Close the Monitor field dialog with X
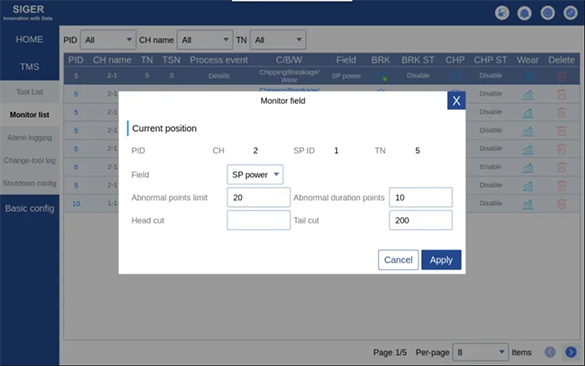 pyautogui.click(x=456, y=101)
